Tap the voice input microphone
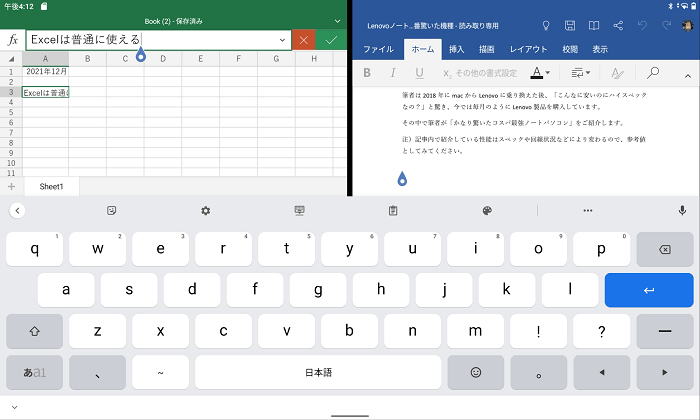 [682, 210]
